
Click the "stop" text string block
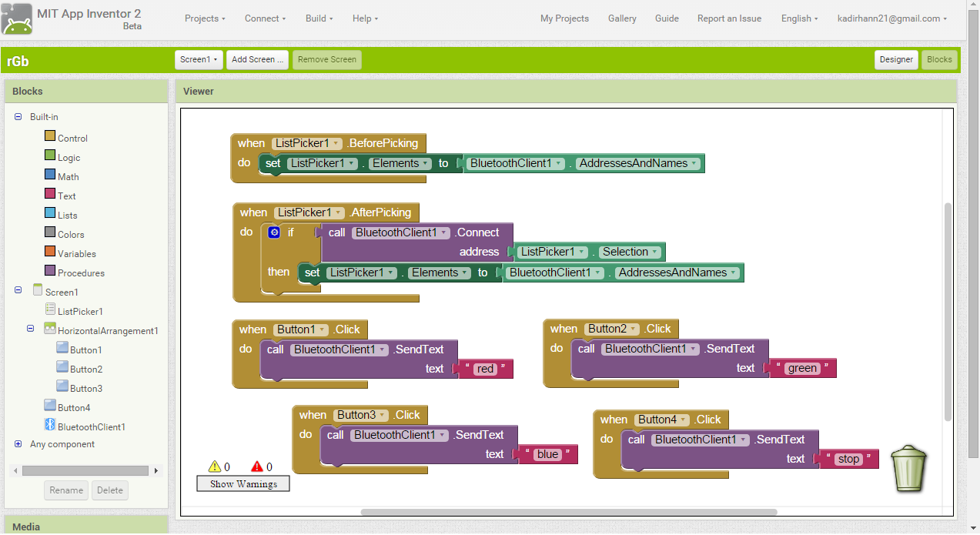click(x=848, y=459)
